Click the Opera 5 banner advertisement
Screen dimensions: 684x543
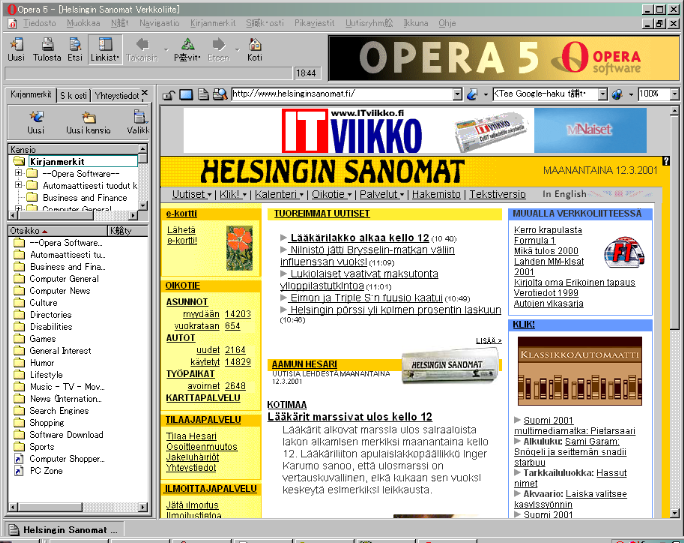[504, 58]
